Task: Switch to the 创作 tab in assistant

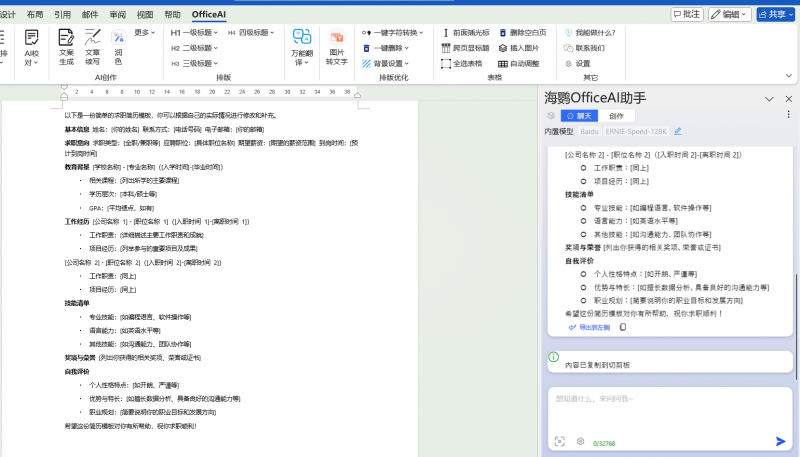Action: [x=616, y=116]
